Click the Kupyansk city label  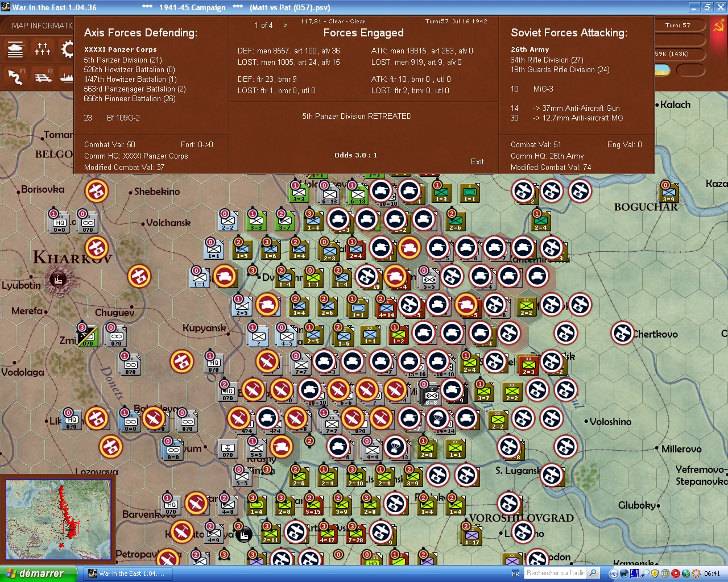[x=204, y=328]
